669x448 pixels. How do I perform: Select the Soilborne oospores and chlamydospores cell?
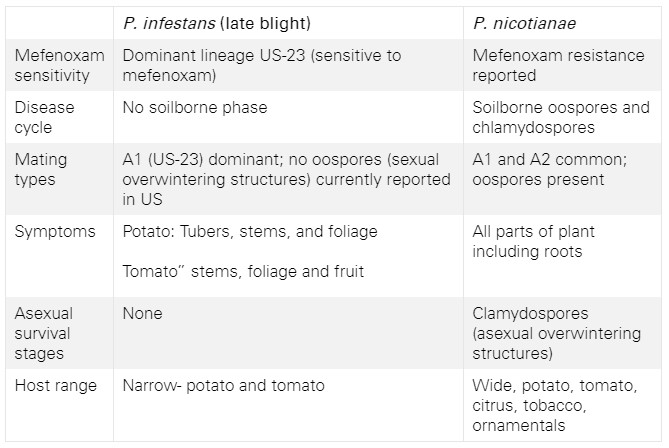point(560,117)
